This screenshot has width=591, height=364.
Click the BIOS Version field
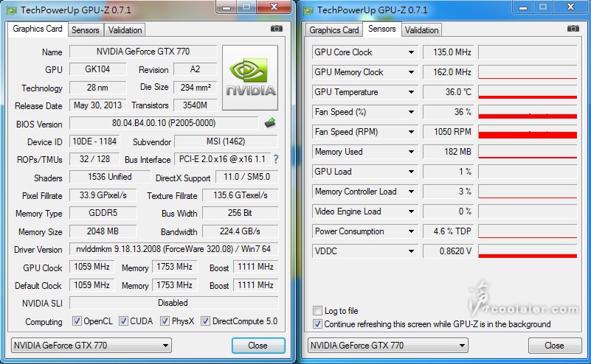tap(164, 123)
